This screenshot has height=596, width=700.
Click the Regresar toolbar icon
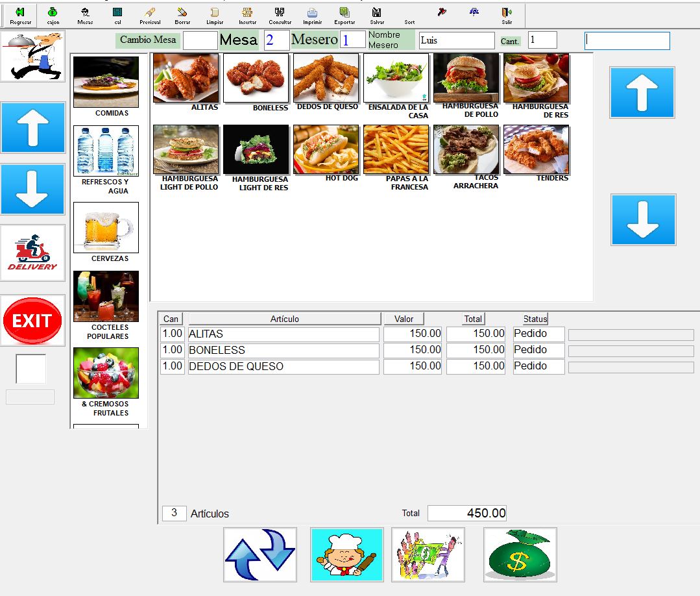click(x=20, y=16)
